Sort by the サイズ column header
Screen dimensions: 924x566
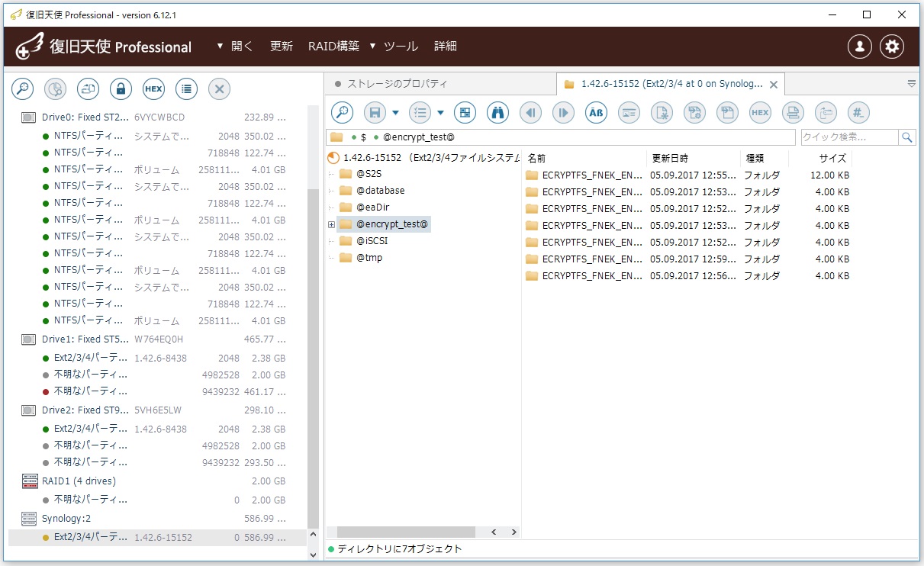(820, 159)
